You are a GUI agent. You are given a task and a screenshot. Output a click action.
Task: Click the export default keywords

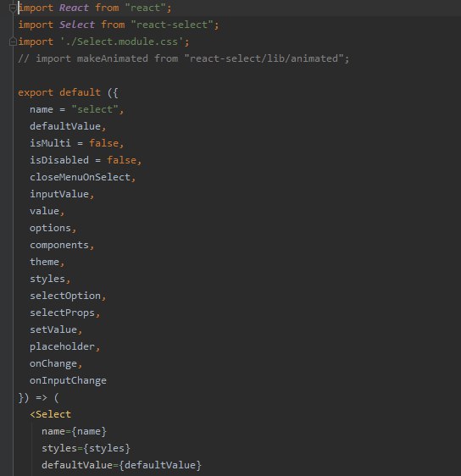pos(59,92)
